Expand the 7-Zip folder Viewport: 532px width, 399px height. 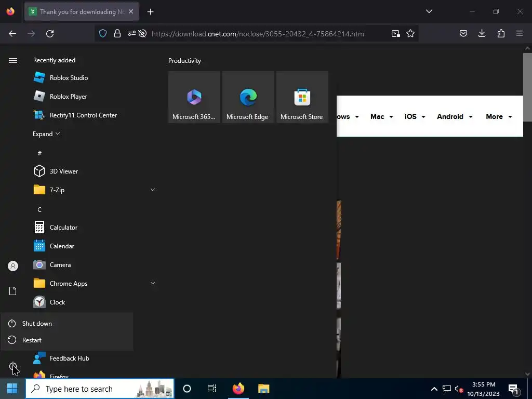153,190
